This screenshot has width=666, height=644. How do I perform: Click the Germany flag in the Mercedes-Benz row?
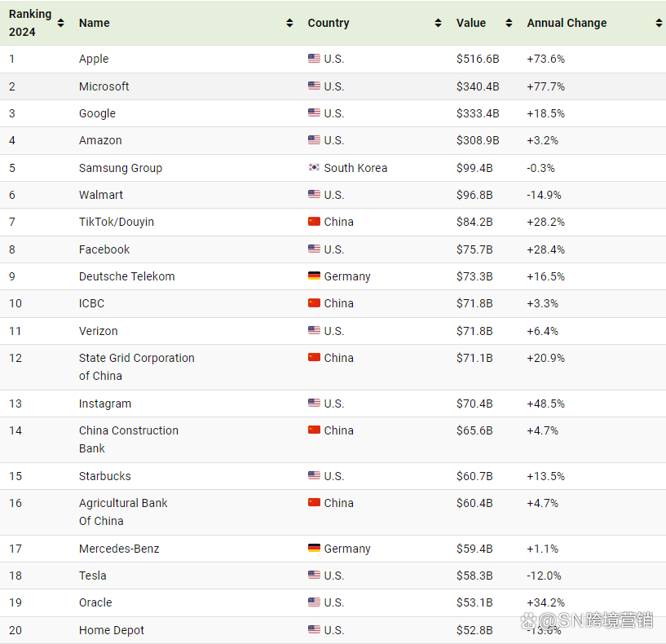(x=315, y=548)
